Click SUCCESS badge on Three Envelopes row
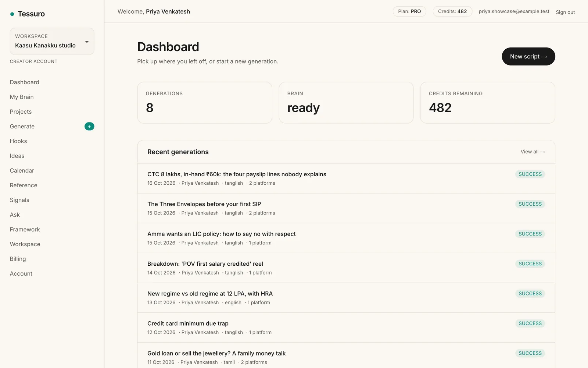The width and height of the screenshot is (588, 368). 530,204
